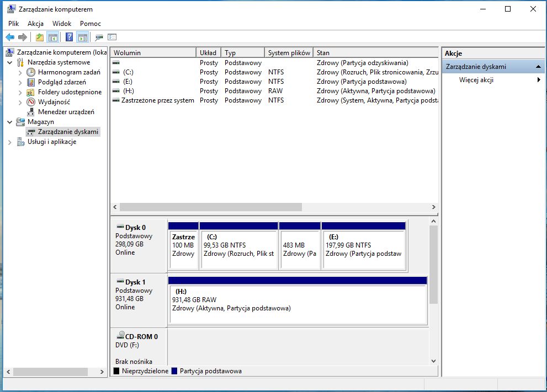Click Zdrowy (Partycja odzyskiwania) status text
The image size is (547, 392).
click(x=362, y=63)
